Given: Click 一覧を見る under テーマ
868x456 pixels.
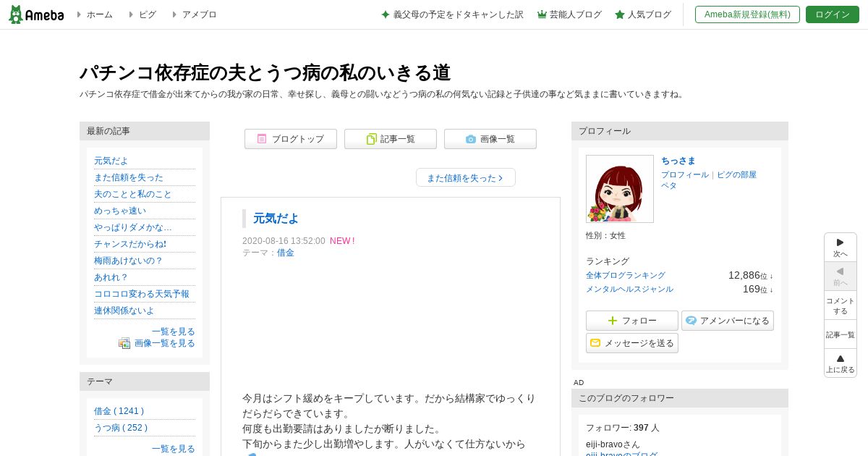Looking at the screenshot, I should (x=174, y=449).
